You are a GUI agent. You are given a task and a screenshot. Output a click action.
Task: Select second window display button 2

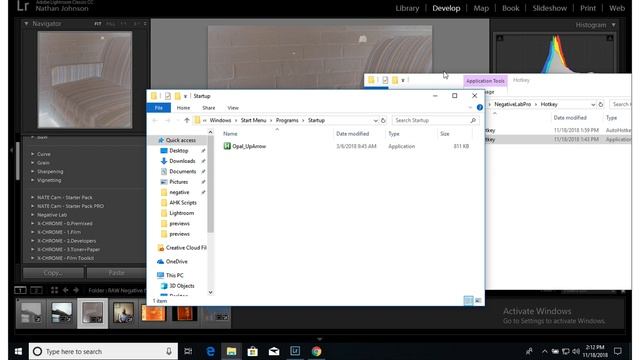36,290
